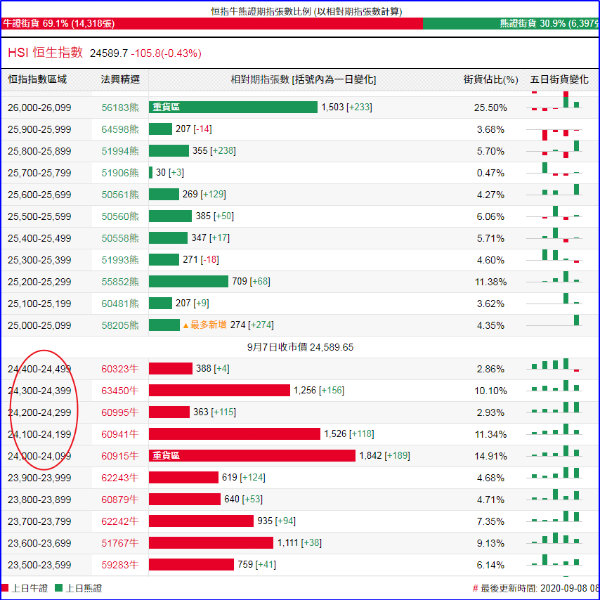The image size is (600, 600).
Task: Click the index value 24589.7
Action: point(109,53)
